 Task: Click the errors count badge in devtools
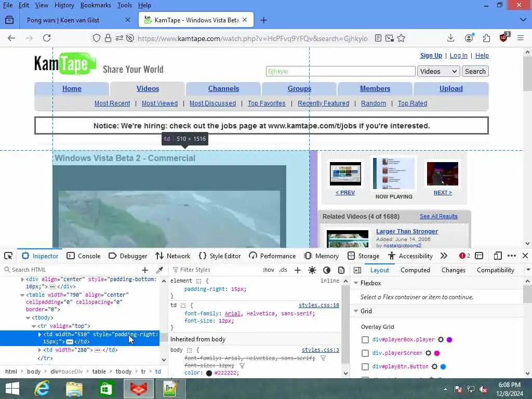[464, 256]
